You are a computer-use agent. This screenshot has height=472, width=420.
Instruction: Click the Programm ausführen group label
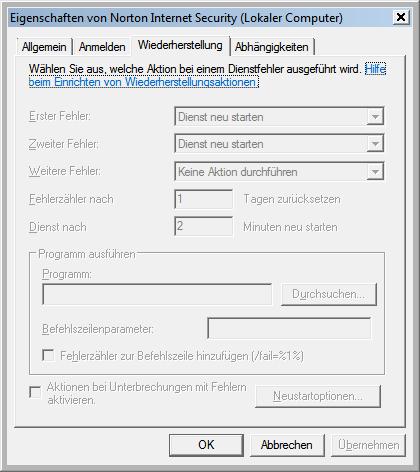click(x=87, y=254)
